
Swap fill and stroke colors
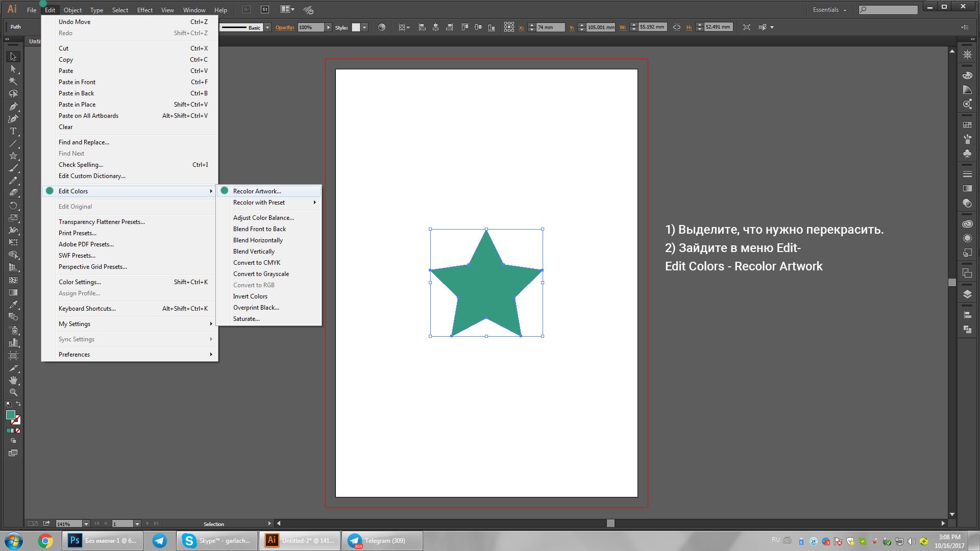(18, 404)
